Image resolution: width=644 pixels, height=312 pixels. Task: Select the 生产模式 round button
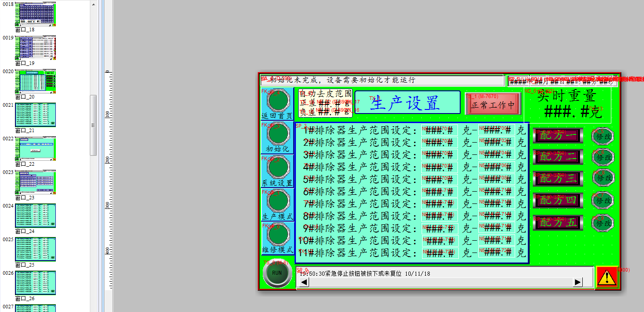pos(278,201)
